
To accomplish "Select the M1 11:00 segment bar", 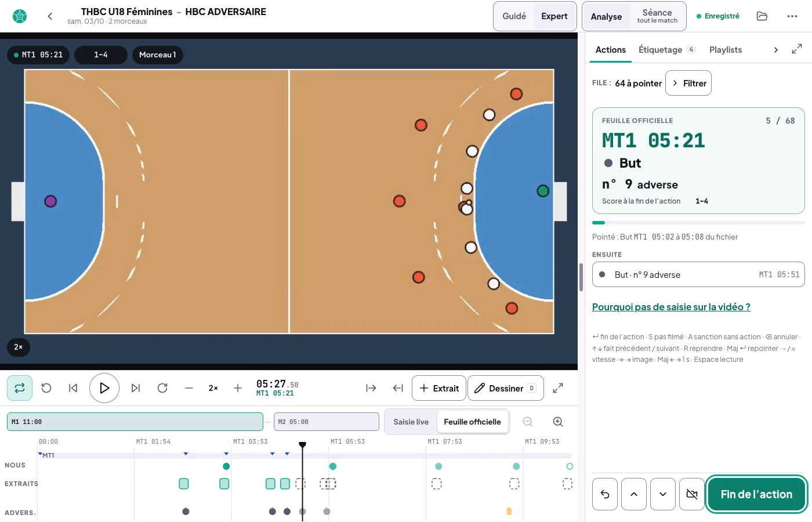I will click(x=135, y=422).
